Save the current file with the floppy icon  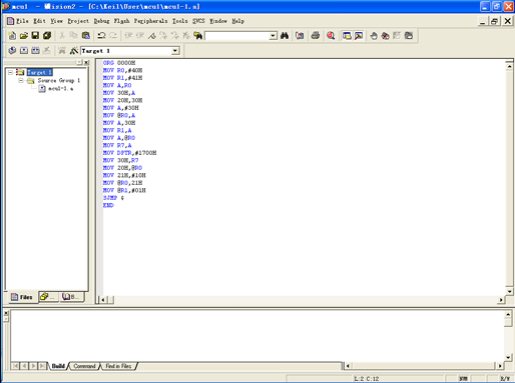(x=35, y=35)
